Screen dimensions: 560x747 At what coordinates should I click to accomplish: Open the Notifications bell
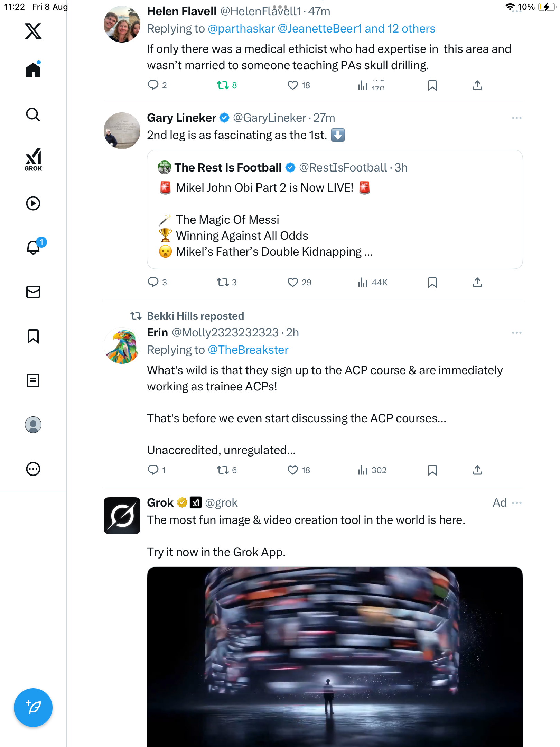[34, 247]
